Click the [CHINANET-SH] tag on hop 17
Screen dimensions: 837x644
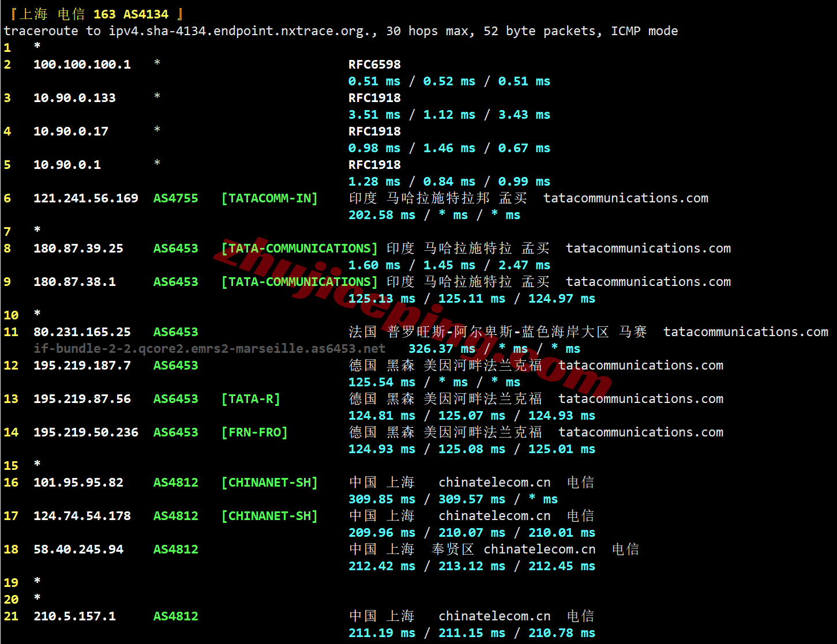pos(269,516)
